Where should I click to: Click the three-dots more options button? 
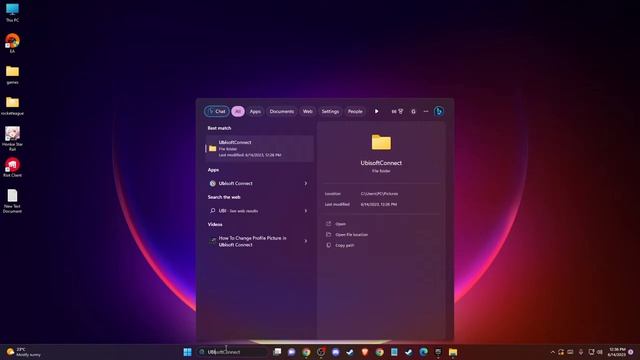click(426, 111)
